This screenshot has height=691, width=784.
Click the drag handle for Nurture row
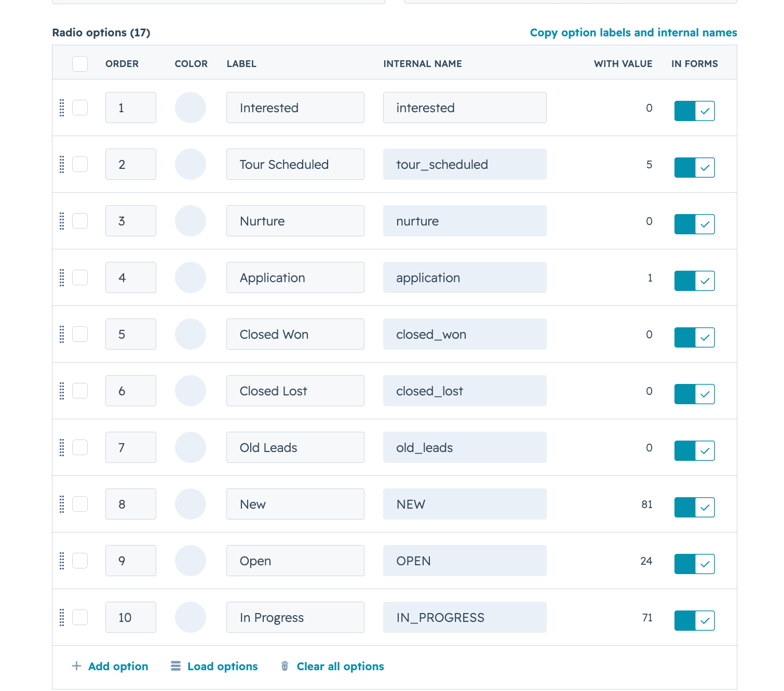pyautogui.click(x=62, y=221)
